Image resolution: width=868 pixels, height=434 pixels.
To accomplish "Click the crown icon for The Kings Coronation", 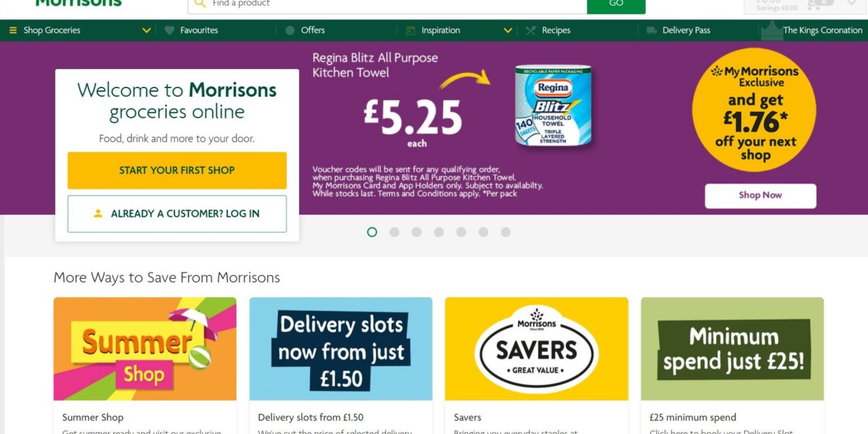I will [x=771, y=30].
